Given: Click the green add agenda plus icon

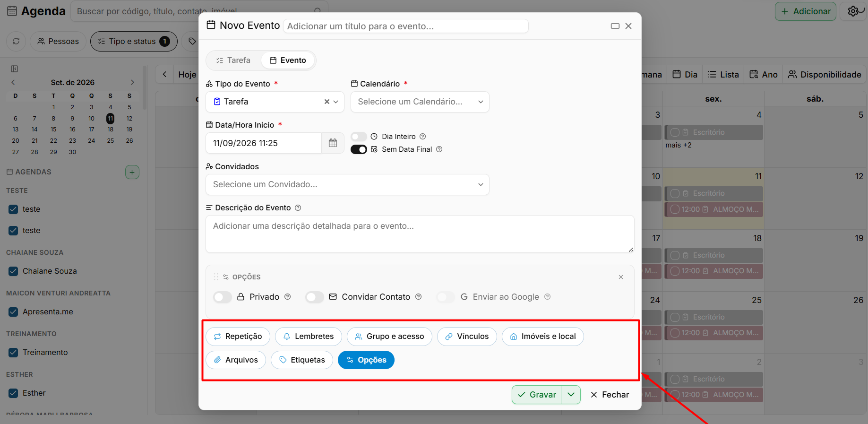Looking at the screenshot, I should tap(132, 172).
